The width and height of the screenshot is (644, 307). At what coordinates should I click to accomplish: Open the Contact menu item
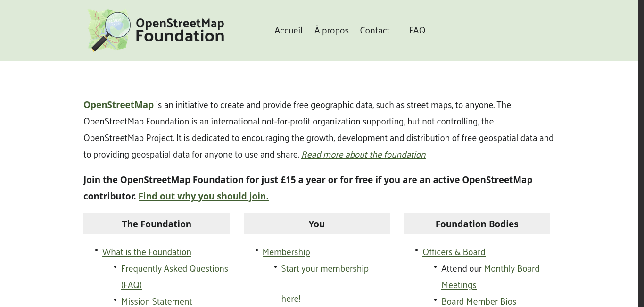pyautogui.click(x=375, y=30)
